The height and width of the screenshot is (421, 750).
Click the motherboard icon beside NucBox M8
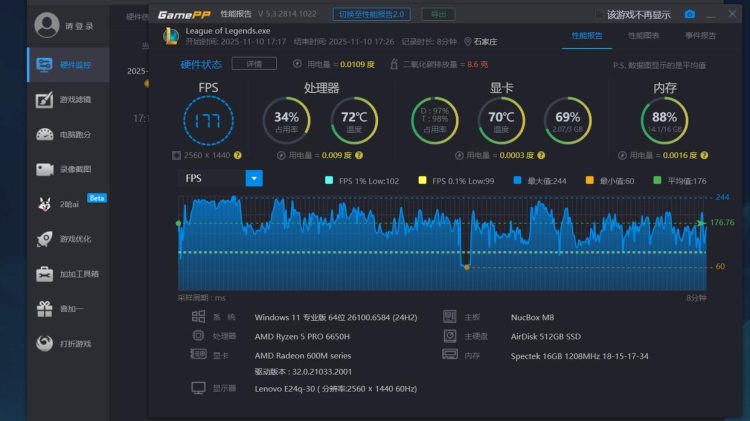pos(450,316)
